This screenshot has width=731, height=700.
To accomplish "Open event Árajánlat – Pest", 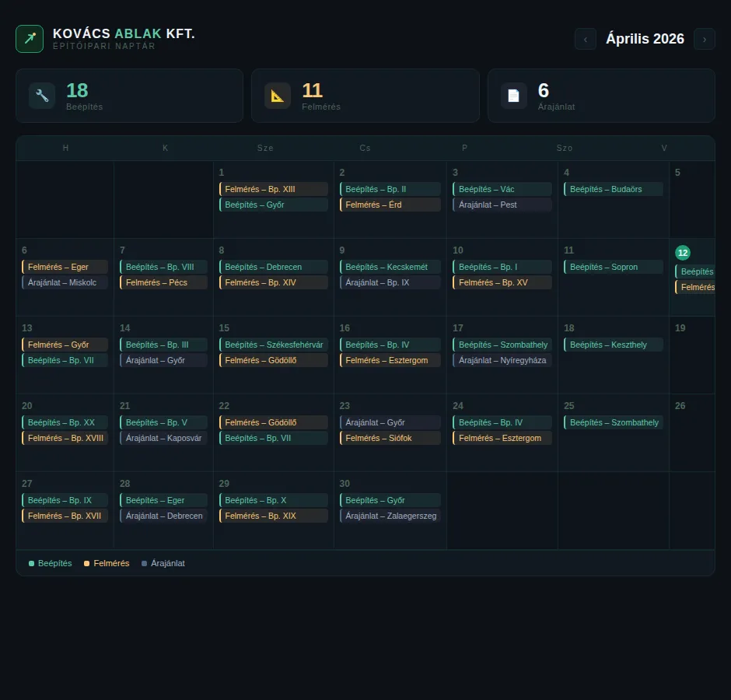I will (x=502, y=205).
